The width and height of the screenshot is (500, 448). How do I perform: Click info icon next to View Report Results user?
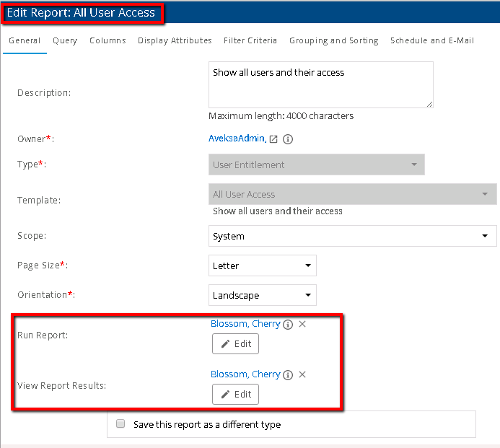[x=288, y=375]
